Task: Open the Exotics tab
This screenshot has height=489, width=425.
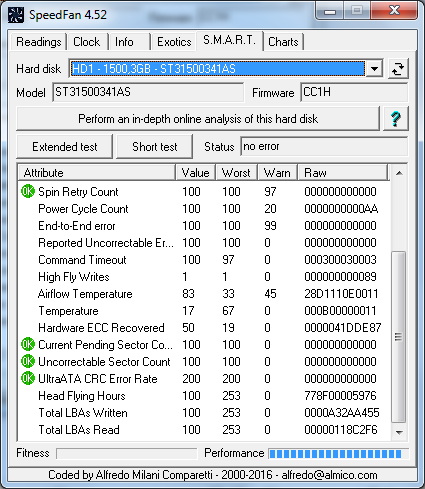Action: (174, 42)
